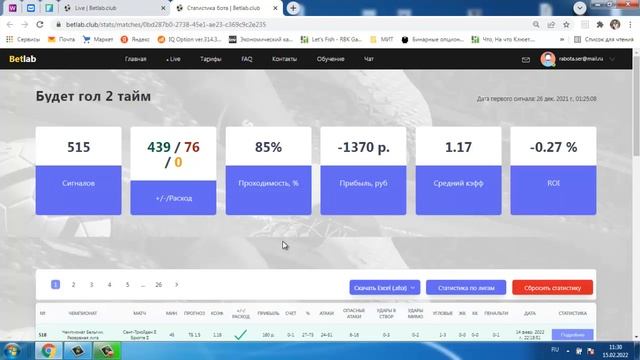Image resolution: width=640 pixels, height=360 pixels.
Task: Open the Главная menu item
Action: click(136, 59)
